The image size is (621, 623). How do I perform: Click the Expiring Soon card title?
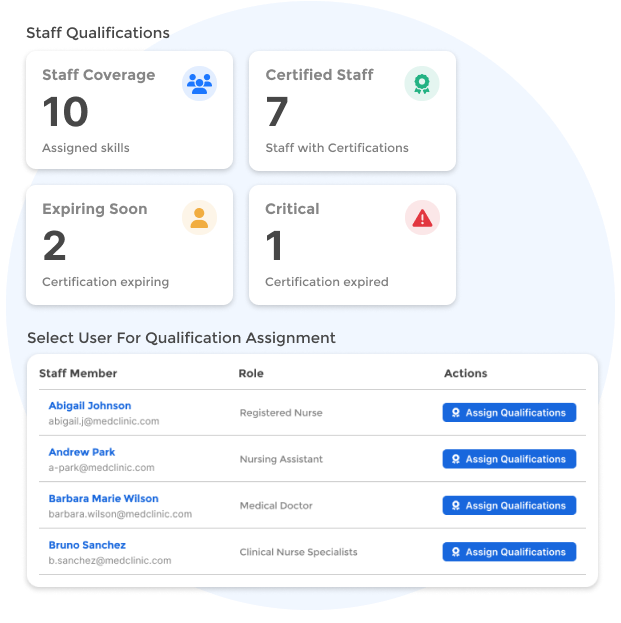pyautogui.click(x=95, y=209)
